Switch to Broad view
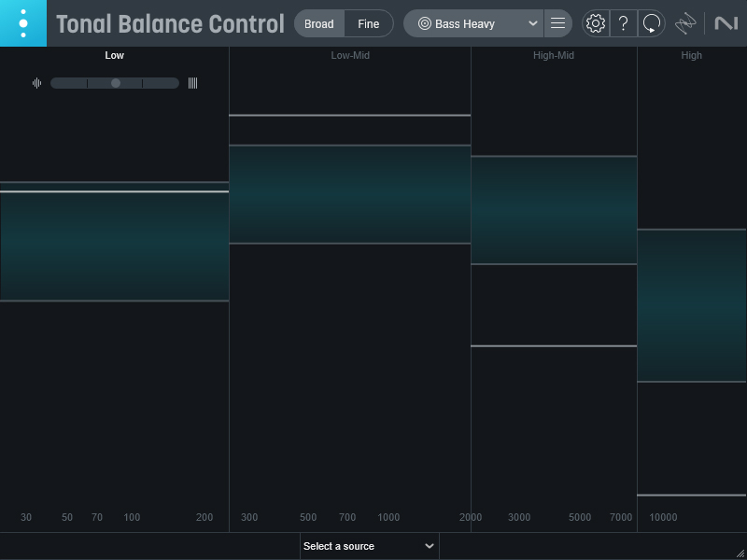This screenshot has height=560, width=747. click(319, 23)
